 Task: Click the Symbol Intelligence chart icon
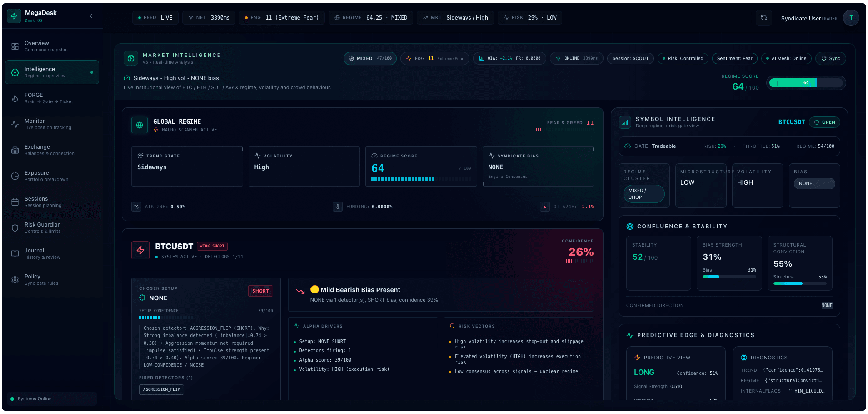pos(624,122)
